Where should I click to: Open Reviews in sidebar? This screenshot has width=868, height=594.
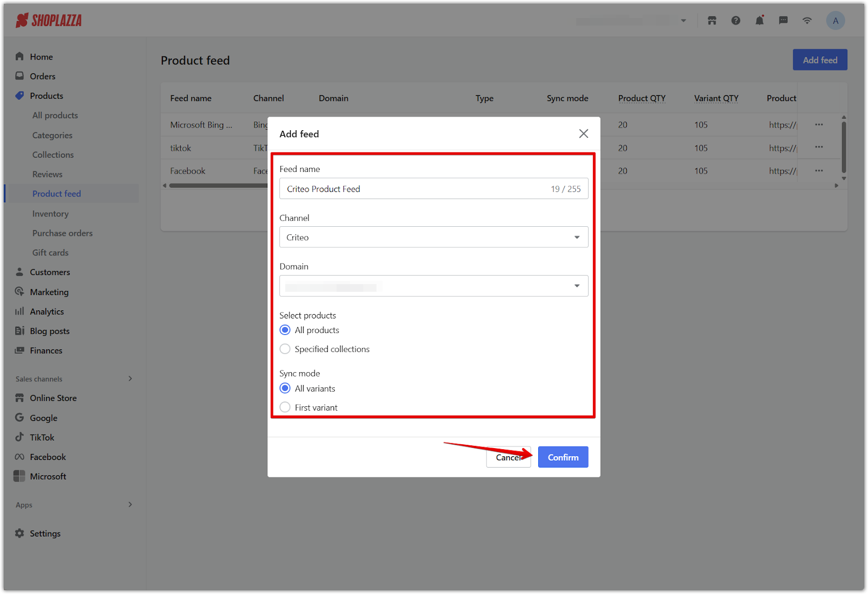(47, 174)
